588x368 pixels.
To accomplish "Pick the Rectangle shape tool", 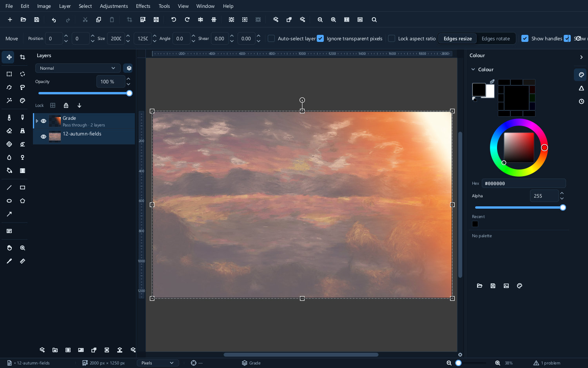I will pos(22,188).
